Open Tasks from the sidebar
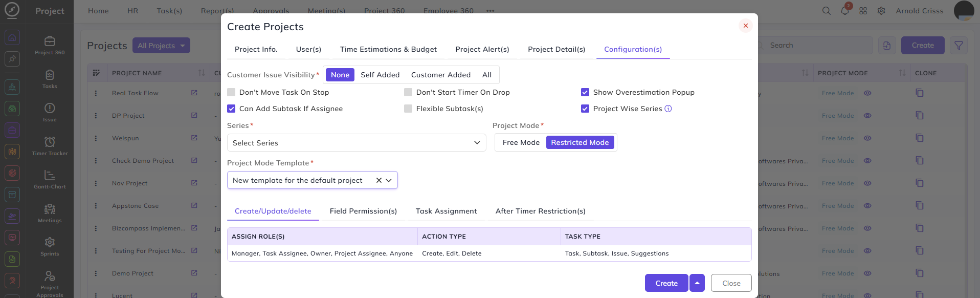Screen dimensions: 980x298 (x=50, y=79)
